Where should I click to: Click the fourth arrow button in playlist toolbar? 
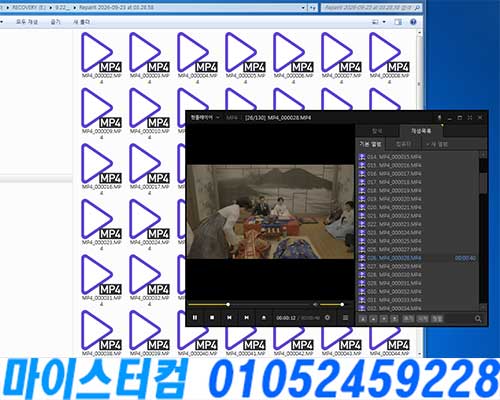point(394,319)
